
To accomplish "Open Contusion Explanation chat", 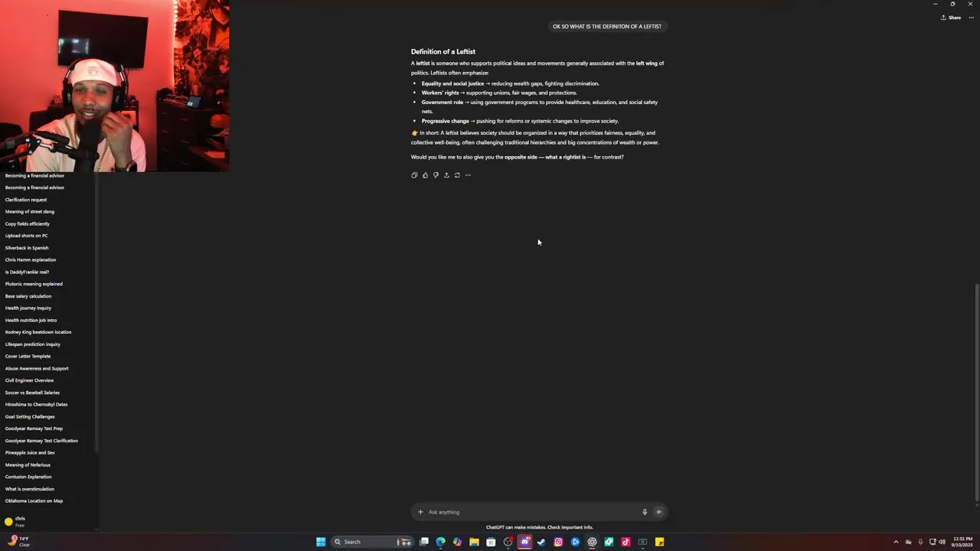I will pos(28,477).
